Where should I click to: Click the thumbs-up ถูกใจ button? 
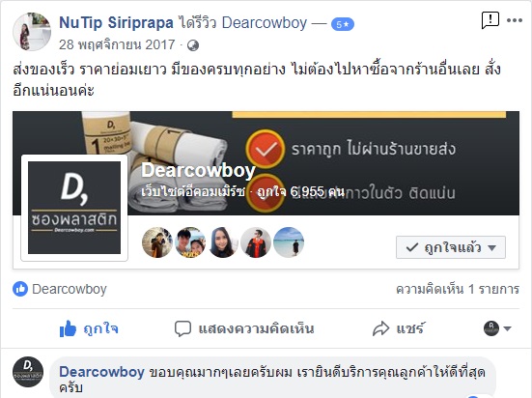[89, 328]
